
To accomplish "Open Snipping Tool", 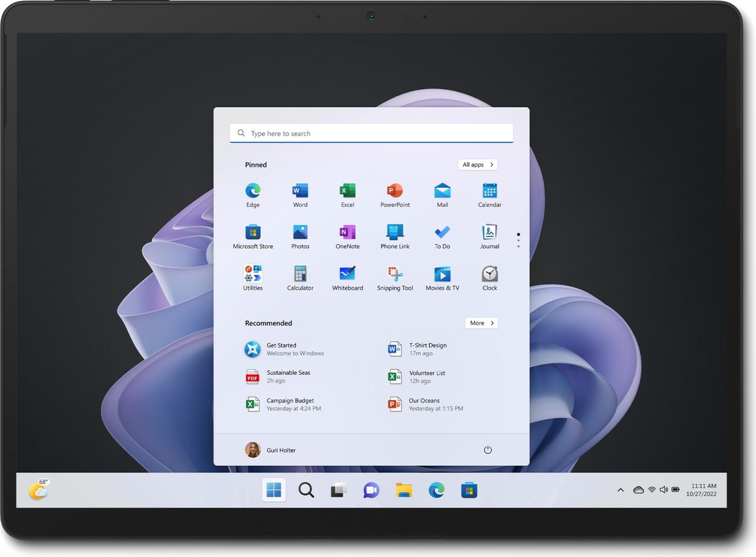I will pyautogui.click(x=395, y=278).
